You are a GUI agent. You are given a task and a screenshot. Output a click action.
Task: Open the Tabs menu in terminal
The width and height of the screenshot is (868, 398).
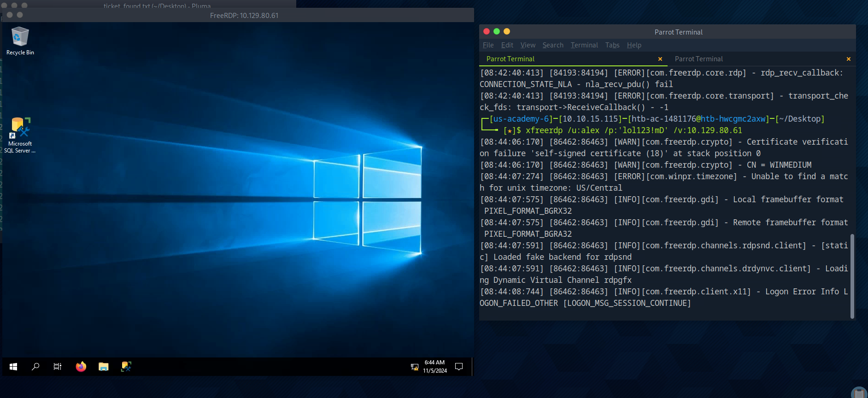click(612, 45)
